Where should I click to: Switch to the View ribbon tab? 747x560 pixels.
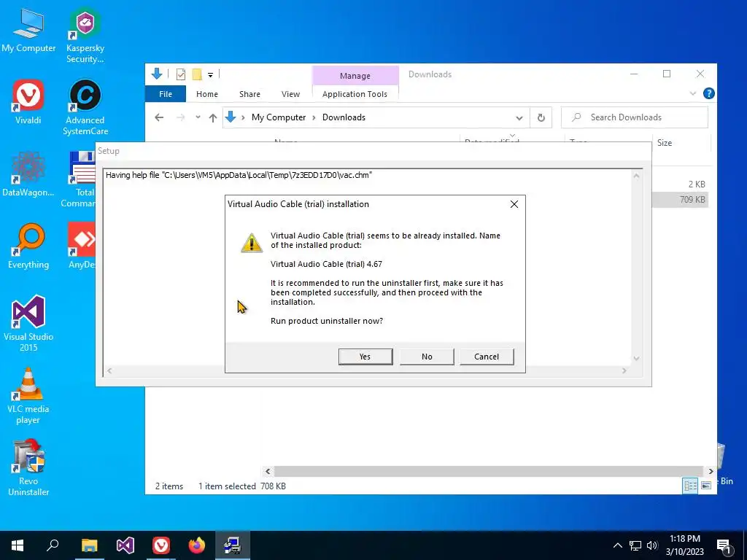(x=290, y=94)
